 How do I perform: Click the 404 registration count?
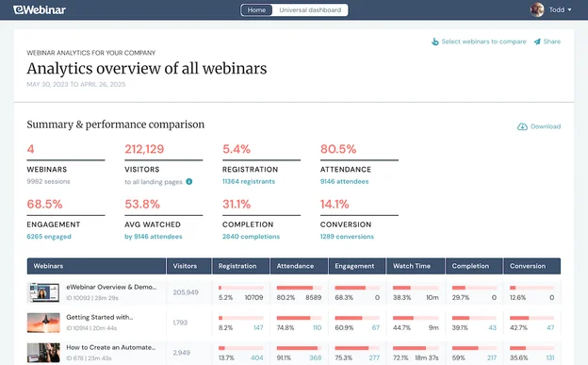coord(257,357)
